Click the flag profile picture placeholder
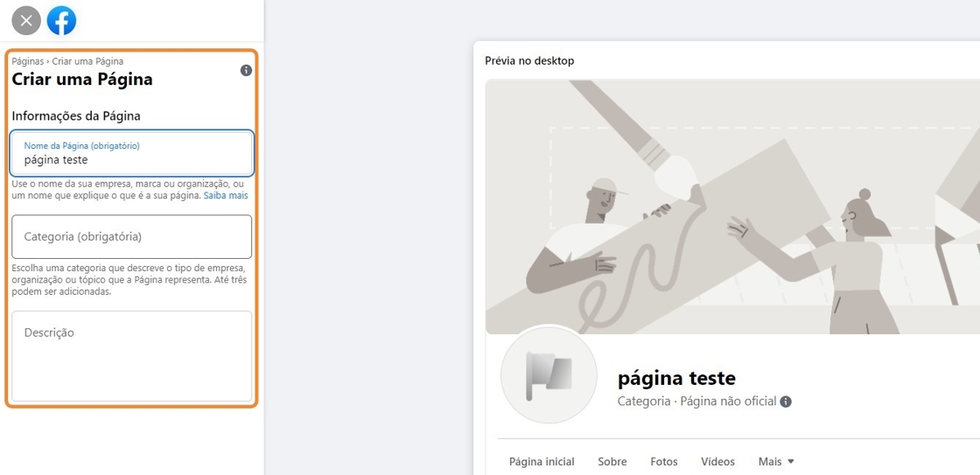Image resolution: width=980 pixels, height=475 pixels. click(x=549, y=375)
